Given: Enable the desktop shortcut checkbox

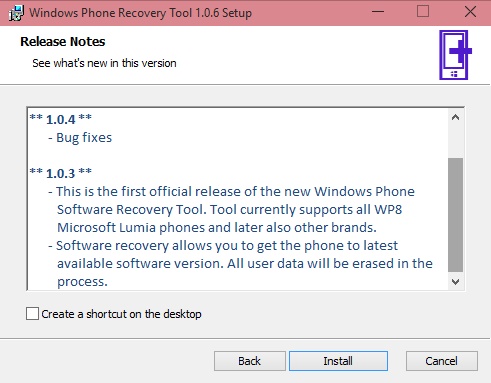Looking at the screenshot, I should pos(32,314).
